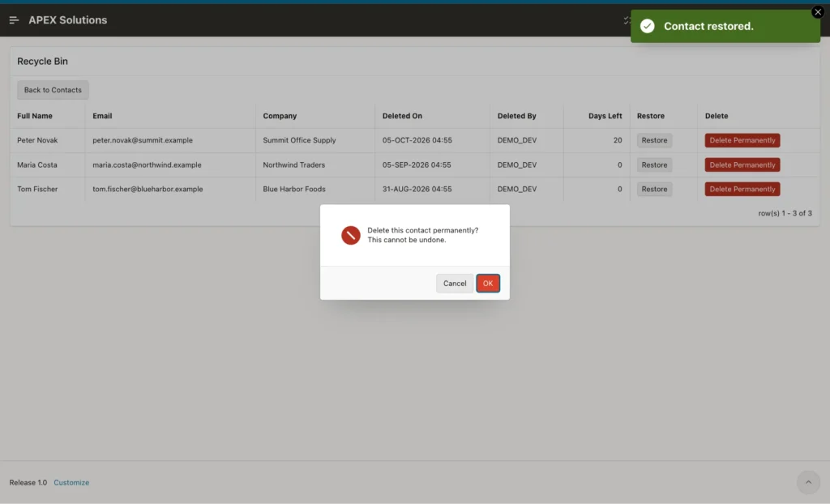Screen dimensions: 830x504
Task: Sort by the Email column header
Action: 102,116
